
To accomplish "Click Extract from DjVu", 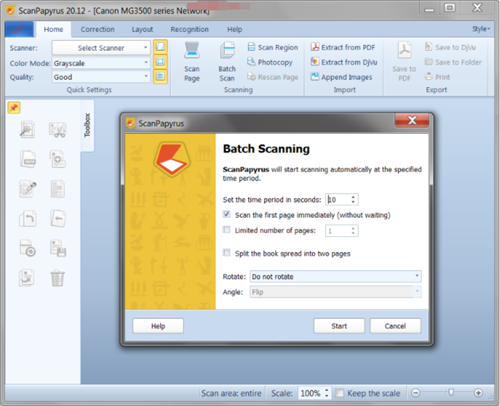I will [x=344, y=62].
